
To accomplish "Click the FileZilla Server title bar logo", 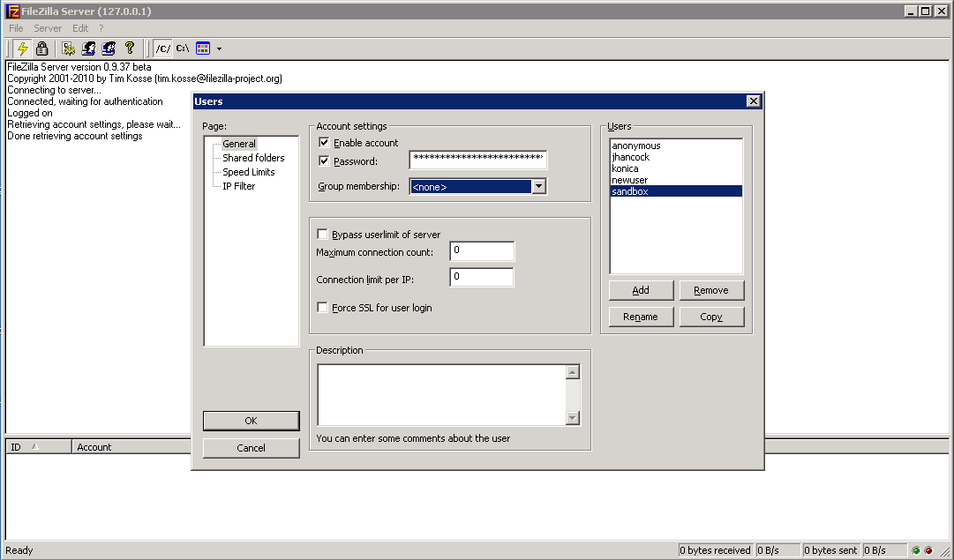I will (12, 11).
